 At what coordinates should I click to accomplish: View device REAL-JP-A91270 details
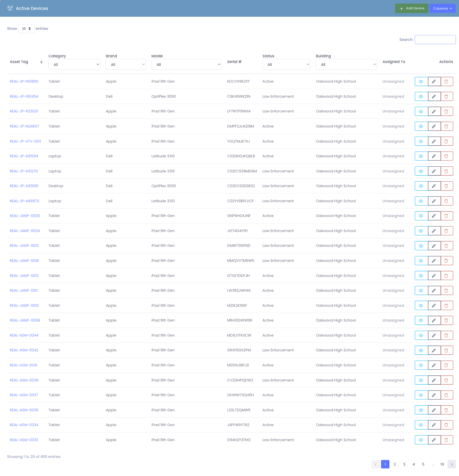click(421, 171)
